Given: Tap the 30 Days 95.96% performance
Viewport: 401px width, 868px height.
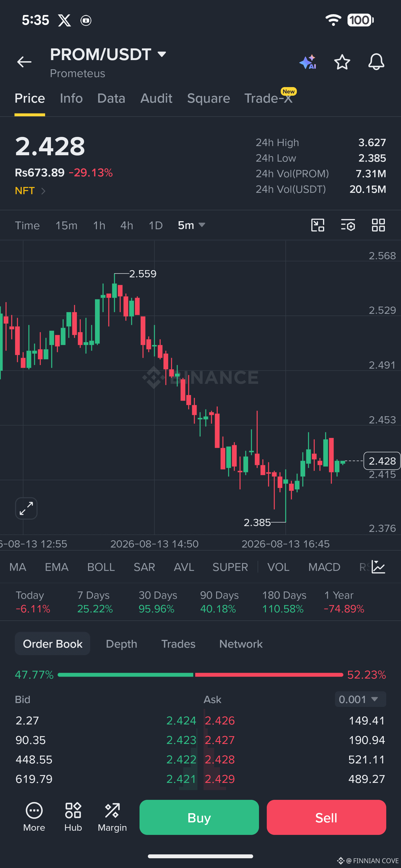Looking at the screenshot, I should (x=158, y=602).
